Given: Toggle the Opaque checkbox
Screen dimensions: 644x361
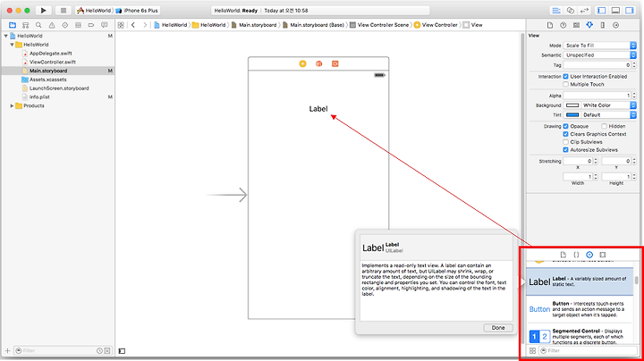Looking at the screenshot, I should (x=565, y=126).
